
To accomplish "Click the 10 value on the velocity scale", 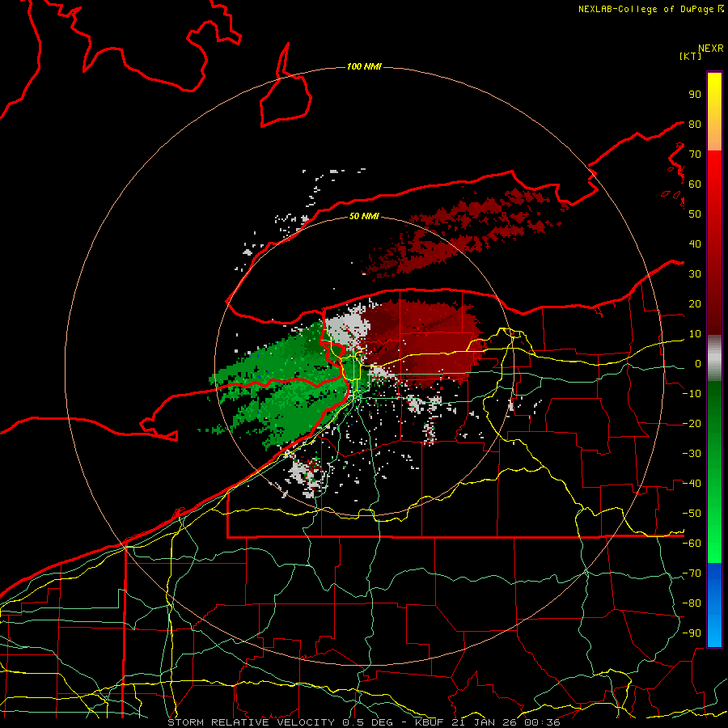I will pyautogui.click(x=695, y=334).
